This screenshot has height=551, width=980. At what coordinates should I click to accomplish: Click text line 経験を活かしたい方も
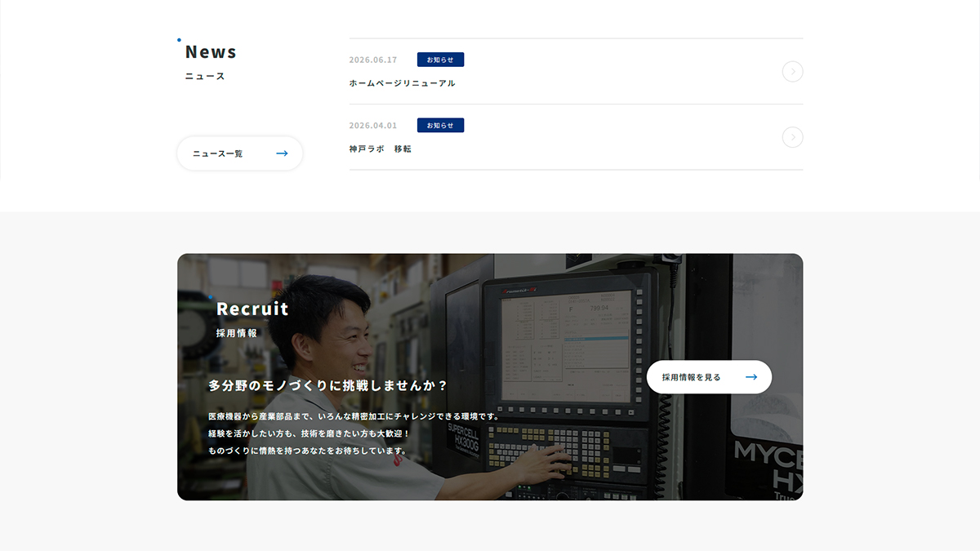point(310,433)
